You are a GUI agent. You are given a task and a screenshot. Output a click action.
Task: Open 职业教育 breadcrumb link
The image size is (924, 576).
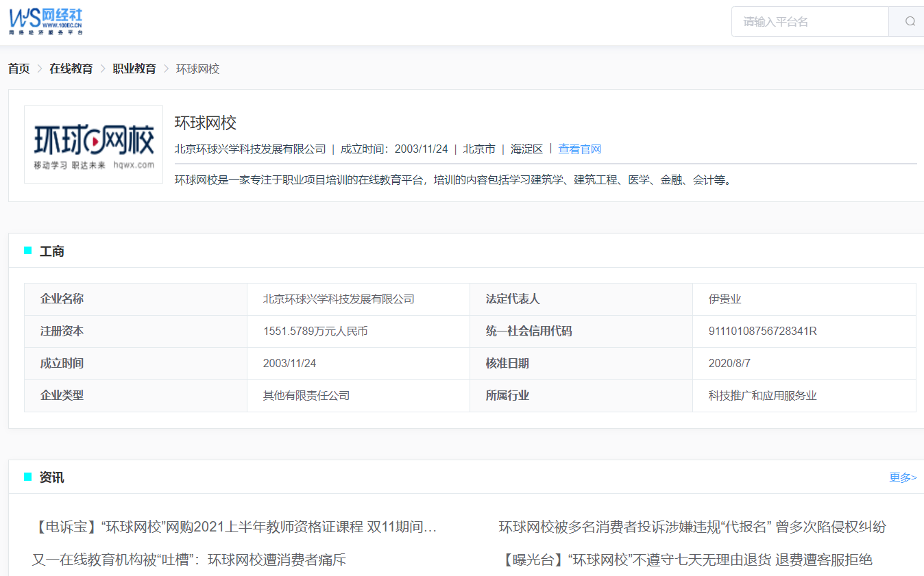134,68
